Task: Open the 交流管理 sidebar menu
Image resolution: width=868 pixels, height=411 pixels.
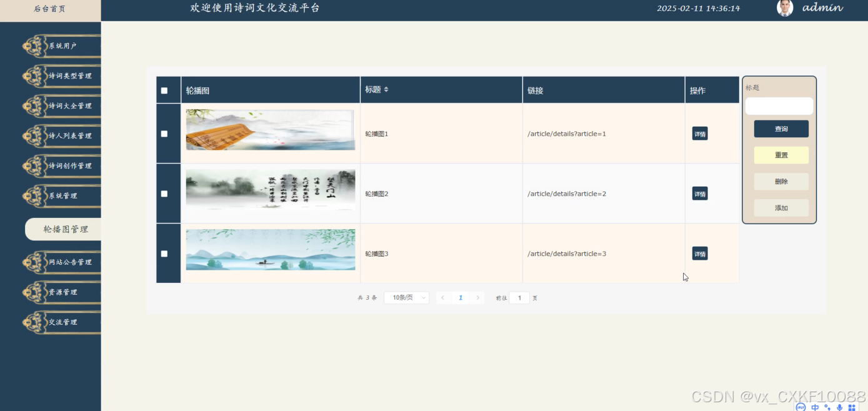Action: click(61, 322)
